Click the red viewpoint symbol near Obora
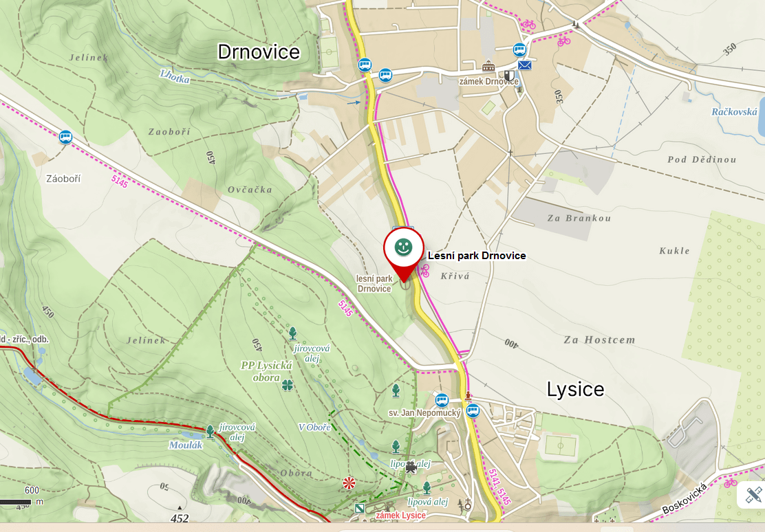 coord(348,483)
